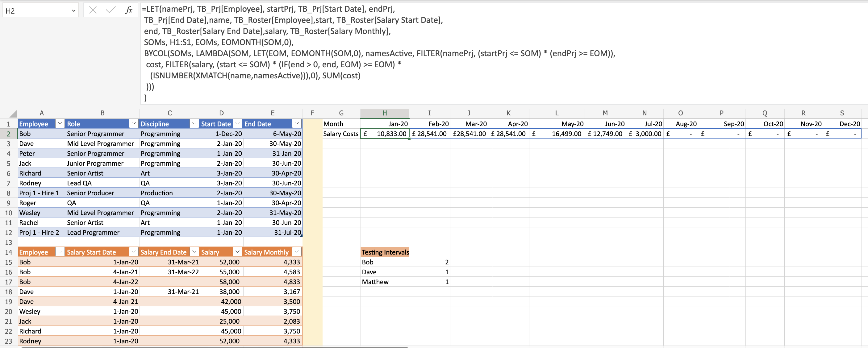Click the Testing Intervals label cell
Screen dimensions: 868x348
tap(385, 252)
